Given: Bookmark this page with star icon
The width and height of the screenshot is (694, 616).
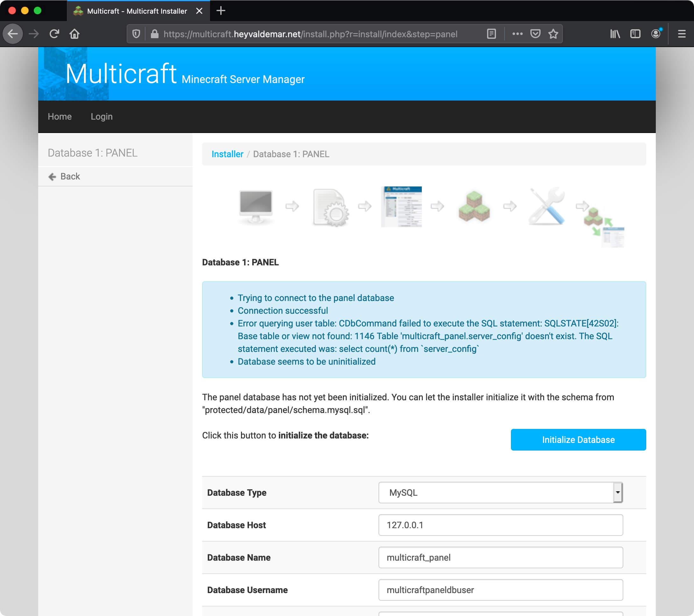Looking at the screenshot, I should click(x=553, y=34).
